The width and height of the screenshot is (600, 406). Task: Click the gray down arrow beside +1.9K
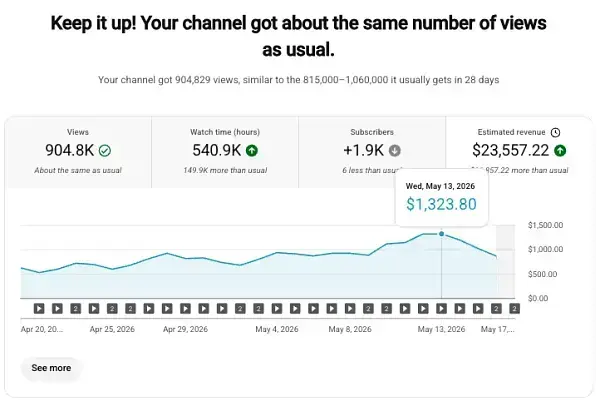coord(395,151)
